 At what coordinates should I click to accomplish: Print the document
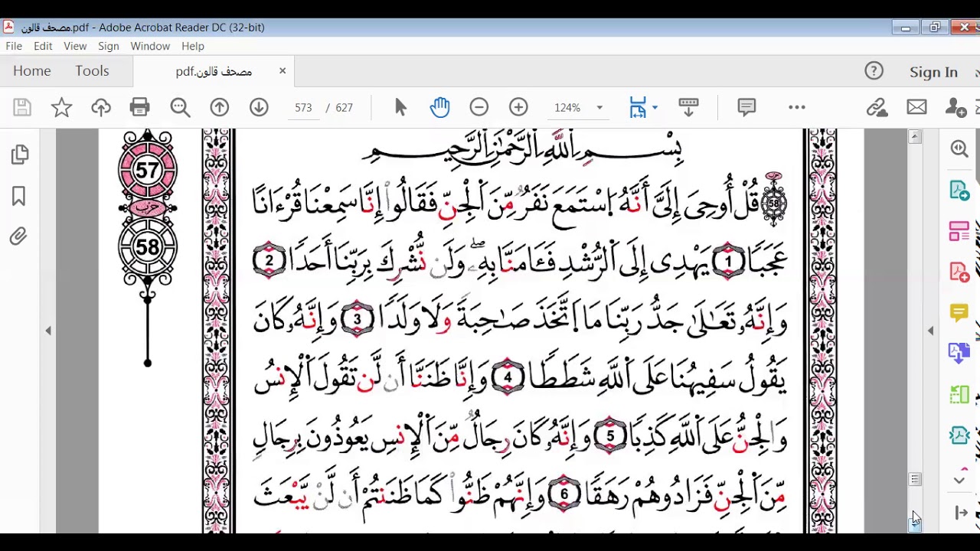click(140, 108)
